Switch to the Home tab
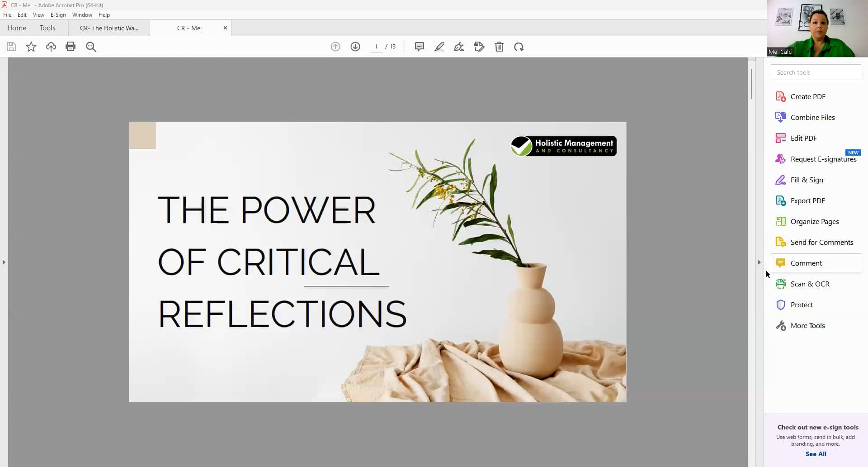The width and height of the screenshot is (868, 467). point(16,28)
